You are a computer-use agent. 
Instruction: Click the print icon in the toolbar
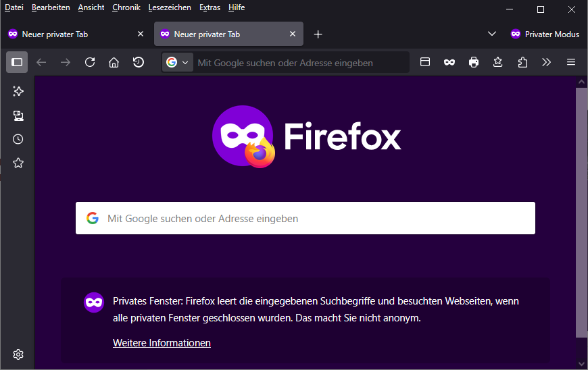click(474, 62)
